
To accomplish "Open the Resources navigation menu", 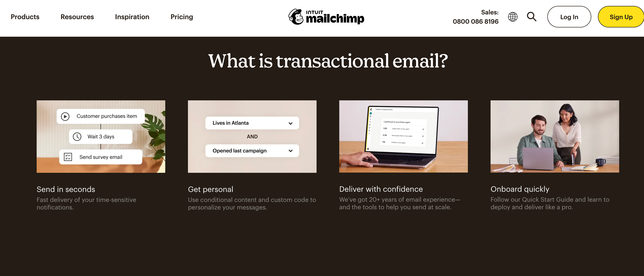I will [77, 17].
